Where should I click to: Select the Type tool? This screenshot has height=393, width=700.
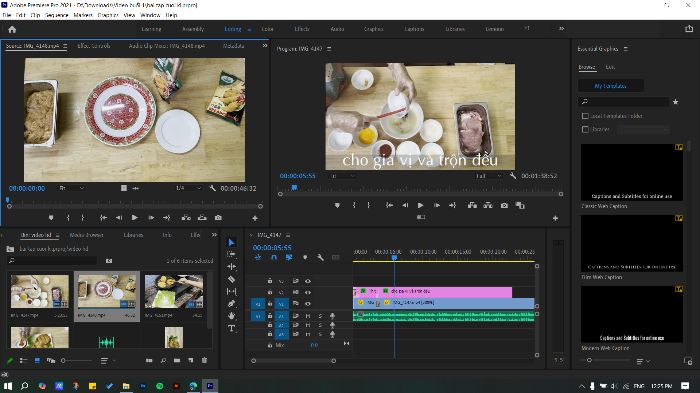pyautogui.click(x=231, y=328)
